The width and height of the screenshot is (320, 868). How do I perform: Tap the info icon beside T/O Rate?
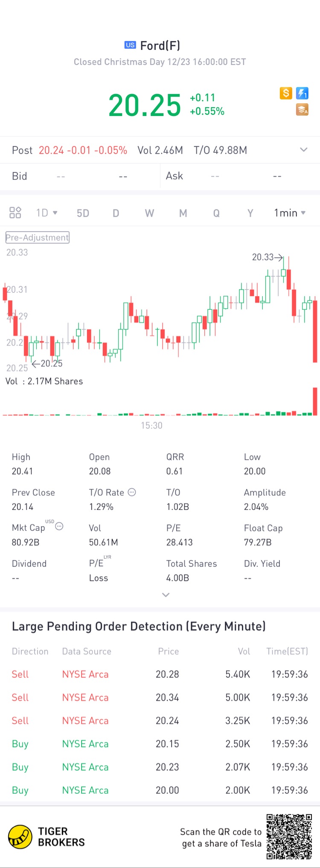(132, 492)
